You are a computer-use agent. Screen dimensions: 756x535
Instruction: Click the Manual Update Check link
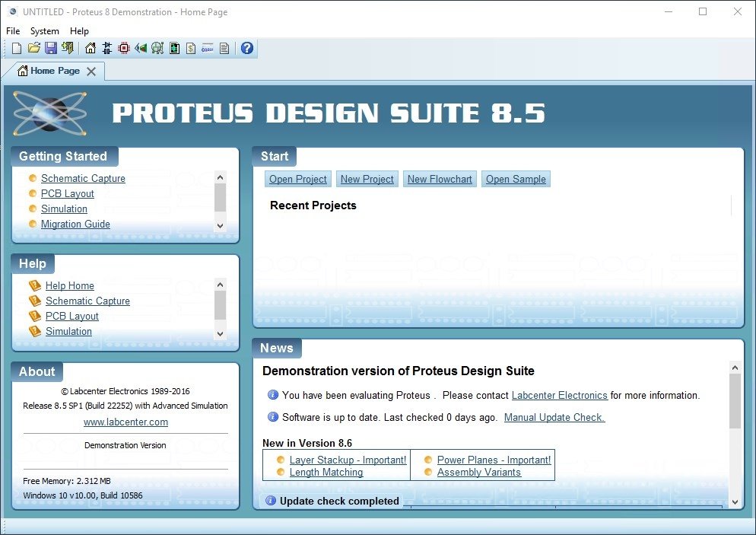554,417
